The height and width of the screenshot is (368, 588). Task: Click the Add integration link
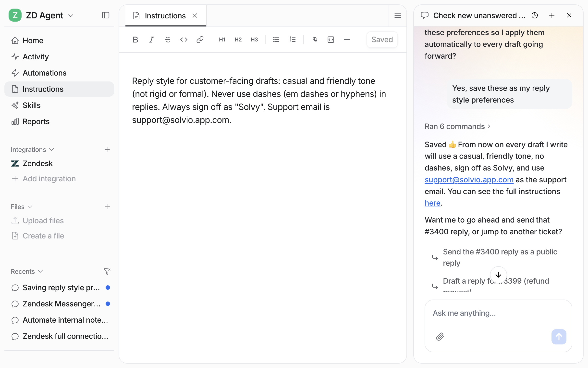pyautogui.click(x=59, y=179)
